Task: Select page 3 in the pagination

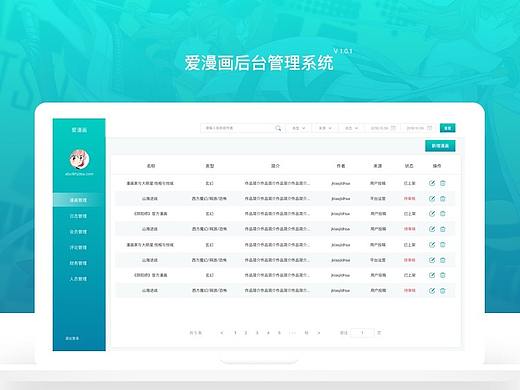Action: [x=257, y=332]
